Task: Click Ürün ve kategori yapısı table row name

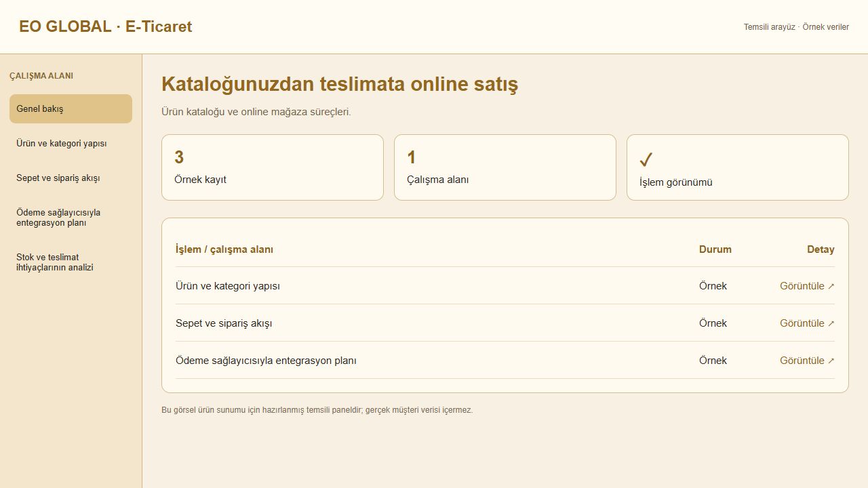Action: click(228, 286)
